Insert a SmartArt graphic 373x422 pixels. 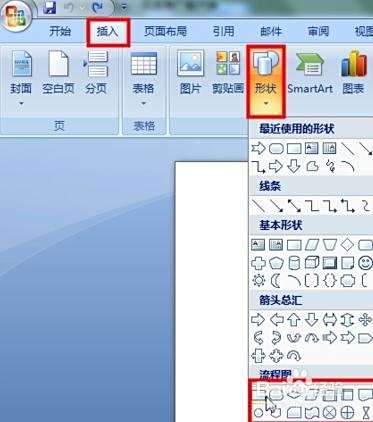pyautogui.click(x=310, y=73)
